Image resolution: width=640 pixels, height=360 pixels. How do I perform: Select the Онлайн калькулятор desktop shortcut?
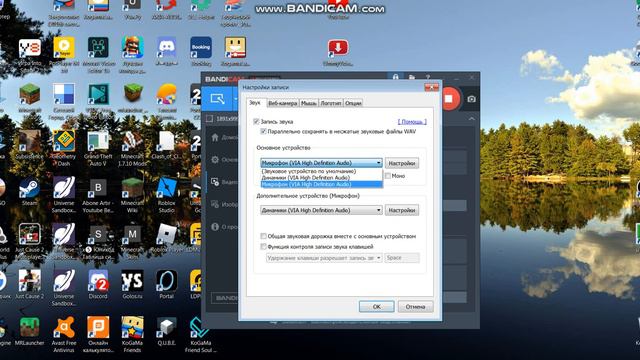[x=98, y=335]
